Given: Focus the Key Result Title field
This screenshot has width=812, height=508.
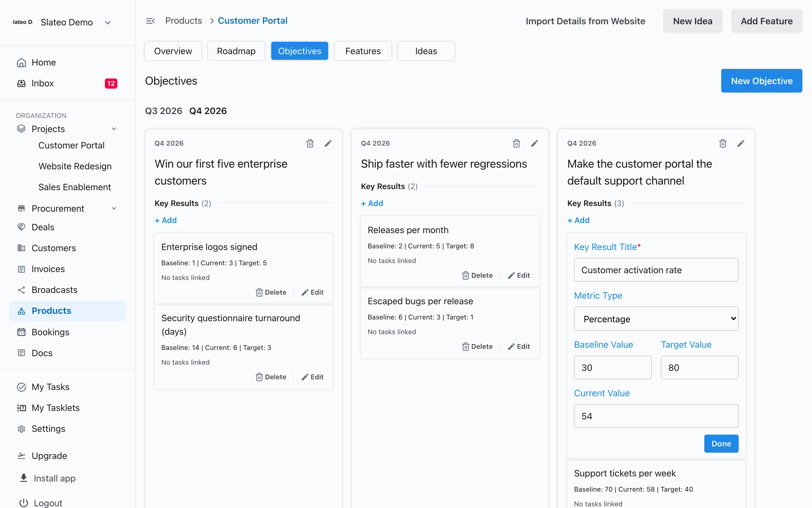Looking at the screenshot, I should [x=656, y=270].
